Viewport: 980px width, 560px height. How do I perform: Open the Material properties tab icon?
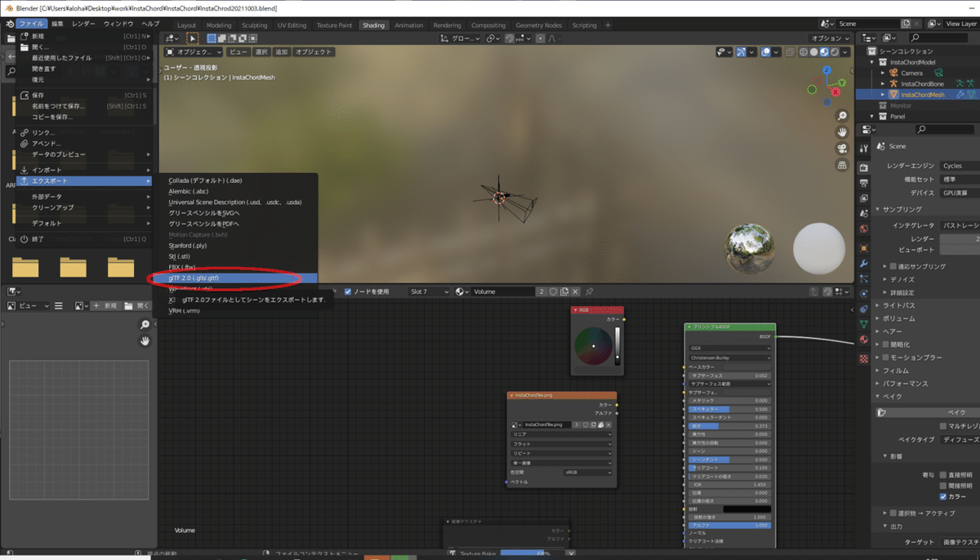point(864,340)
